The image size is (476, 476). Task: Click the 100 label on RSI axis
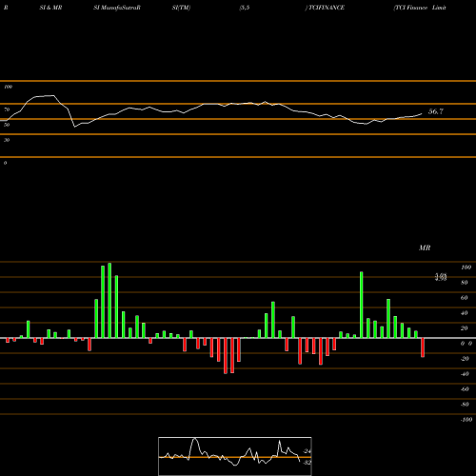pyautogui.click(x=8, y=87)
